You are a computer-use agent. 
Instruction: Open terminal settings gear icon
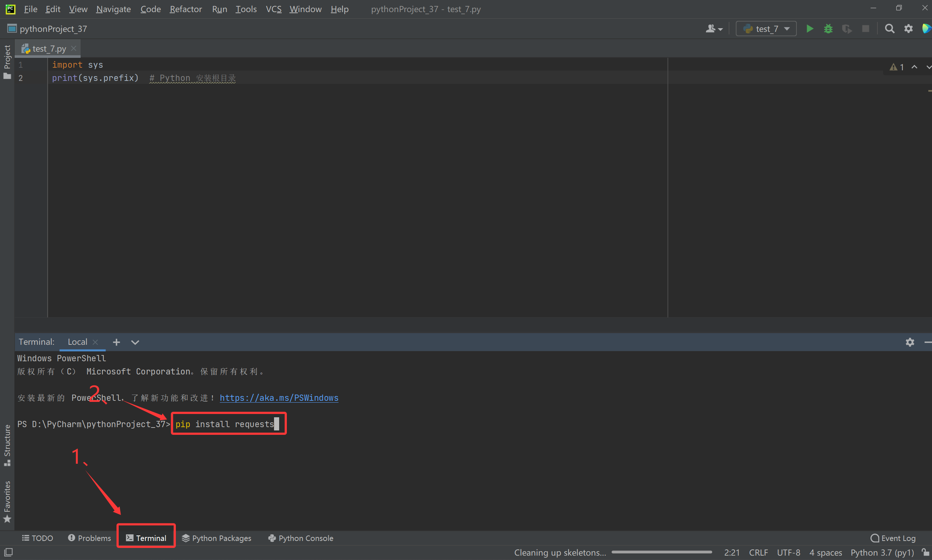pyautogui.click(x=910, y=342)
